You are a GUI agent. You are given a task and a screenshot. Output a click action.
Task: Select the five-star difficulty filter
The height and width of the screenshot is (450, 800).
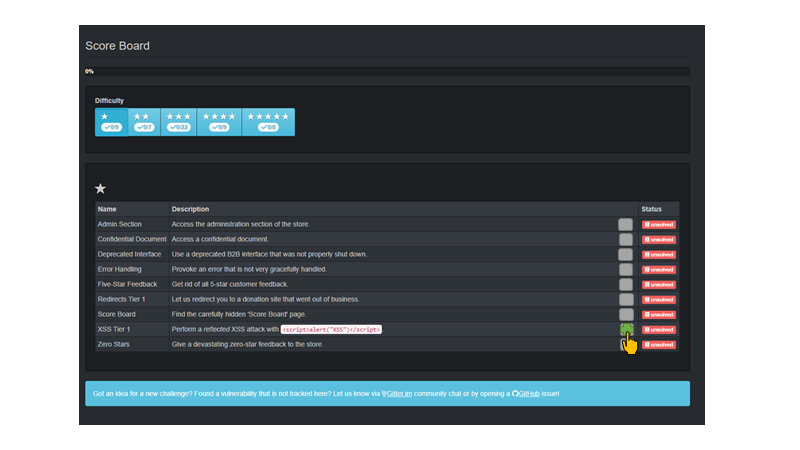click(268, 122)
